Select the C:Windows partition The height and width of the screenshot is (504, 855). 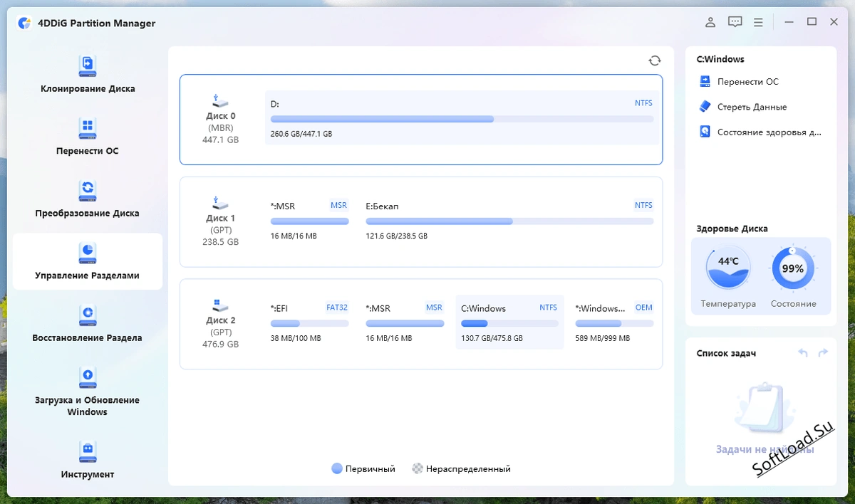[x=509, y=322]
